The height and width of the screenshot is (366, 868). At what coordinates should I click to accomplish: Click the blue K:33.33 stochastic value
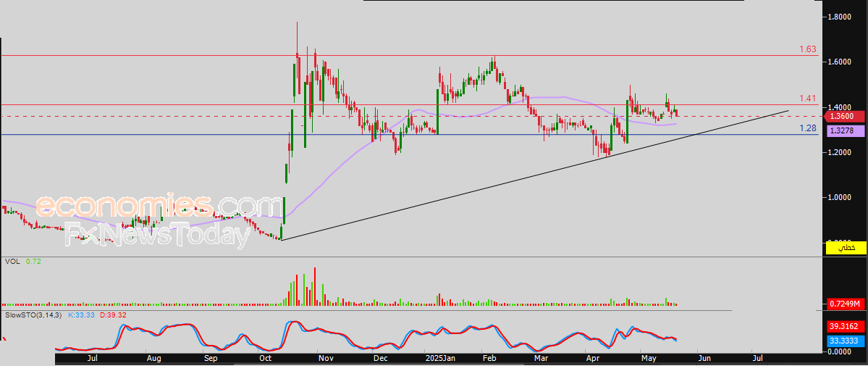coord(81,315)
